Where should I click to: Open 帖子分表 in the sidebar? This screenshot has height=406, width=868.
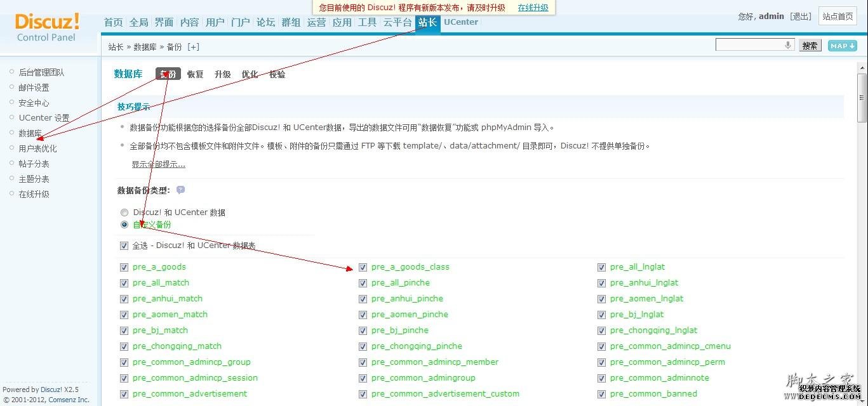34,164
